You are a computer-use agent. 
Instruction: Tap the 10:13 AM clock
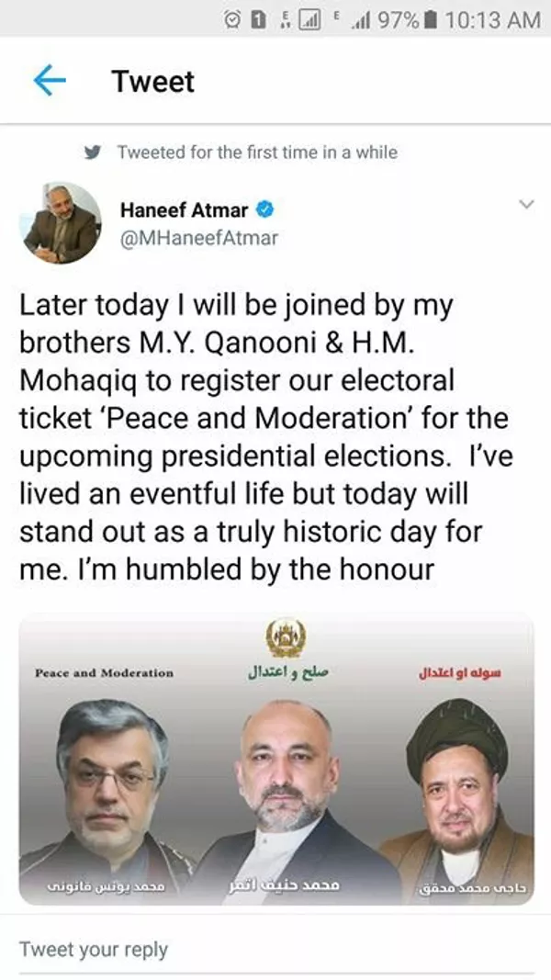pyautogui.click(x=491, y=18)
